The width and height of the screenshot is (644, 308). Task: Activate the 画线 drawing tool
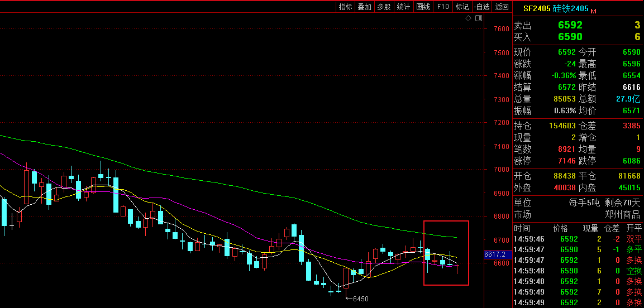tap(423, 7)
